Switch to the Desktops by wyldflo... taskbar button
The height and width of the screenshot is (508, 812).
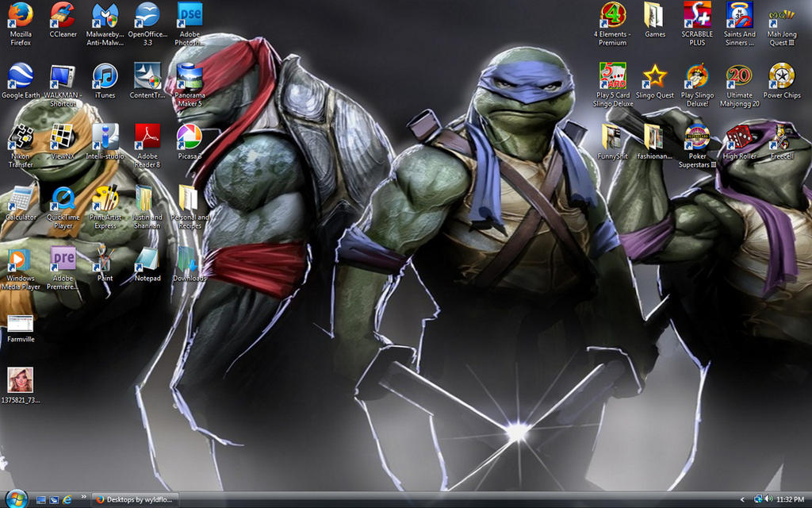point(135,500)
